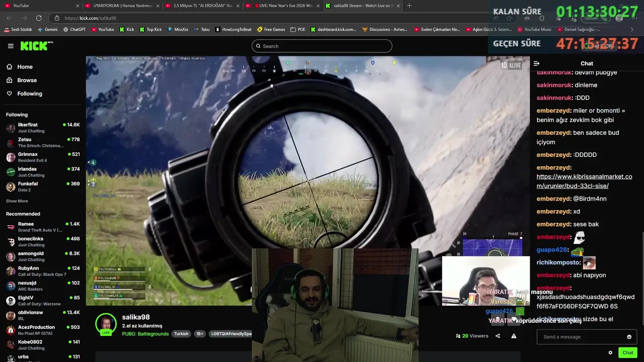This screenshot has height=362, width=644.
Task: Close the first YouTube tab
Action: (x=77, y=6)
